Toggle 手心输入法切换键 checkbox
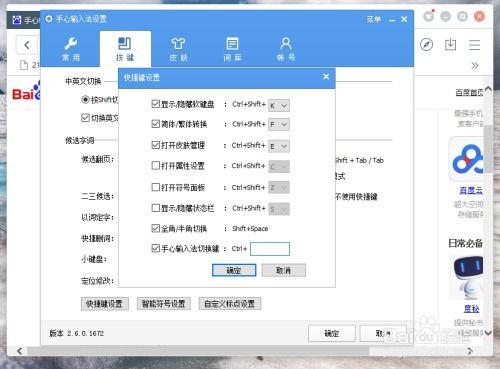Screen dimensions: 500x369 tap(155, 248)
